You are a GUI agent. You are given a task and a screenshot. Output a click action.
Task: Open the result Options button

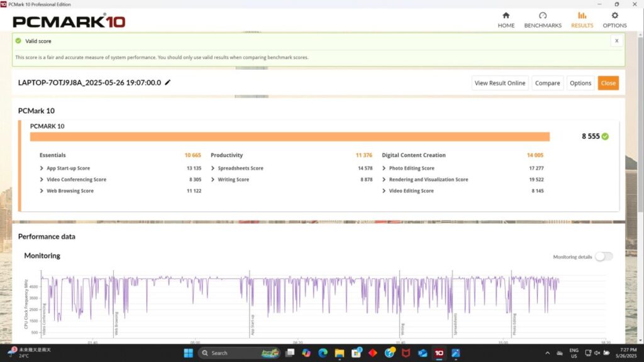(580, 83)
